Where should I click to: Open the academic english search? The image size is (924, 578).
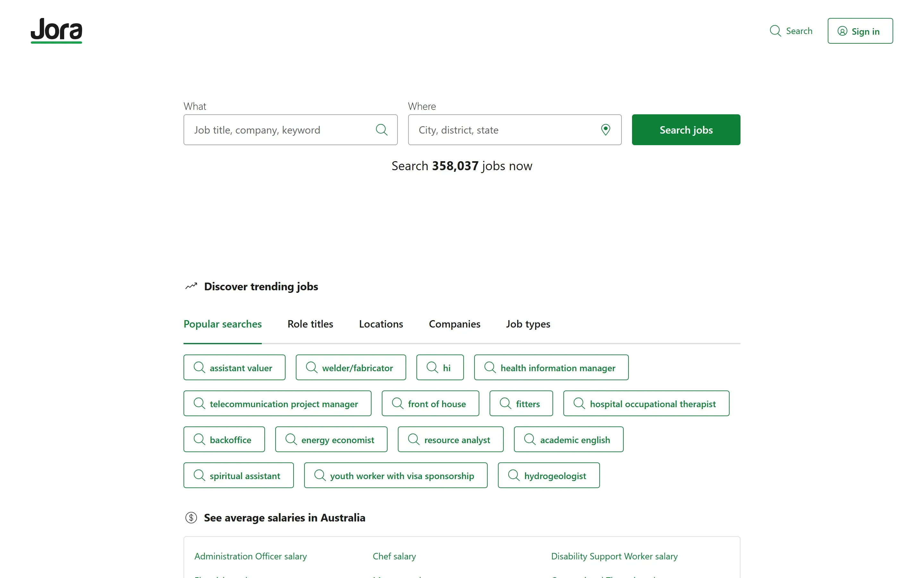click(x=569, y=439)
